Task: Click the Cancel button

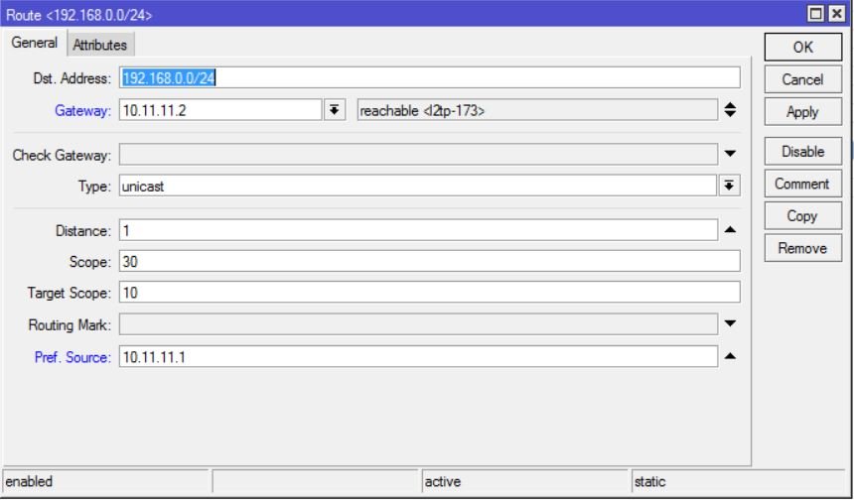Action: tap(802, 79)
